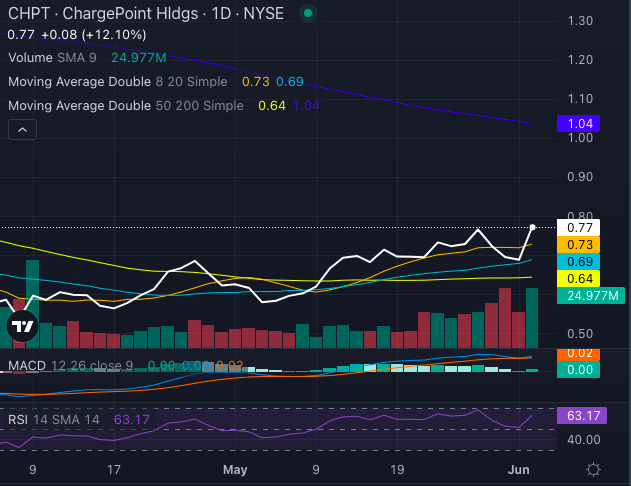Click the 0.64 yellow price axis label
The width and height of the screenshot is (631, 486).
click(578, 278)
